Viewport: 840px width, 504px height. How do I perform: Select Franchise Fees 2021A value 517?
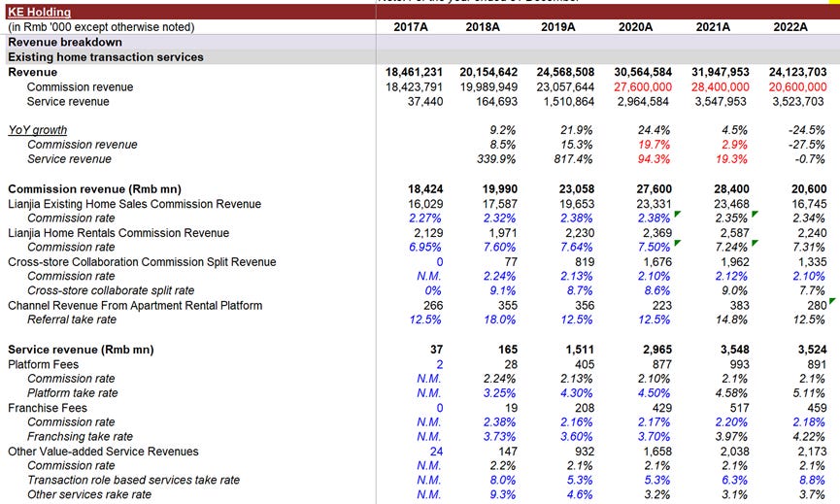coord(739,408)
